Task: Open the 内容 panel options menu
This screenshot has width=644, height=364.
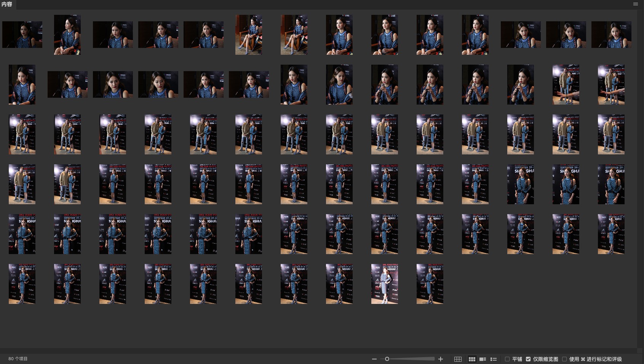Action: pyautogui.click(x=635, y=4)
